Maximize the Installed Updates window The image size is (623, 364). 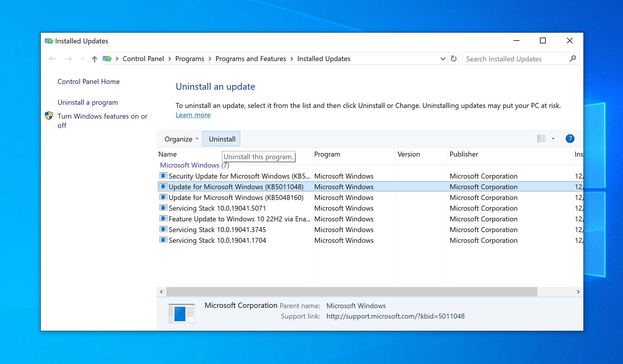[543, 41]
